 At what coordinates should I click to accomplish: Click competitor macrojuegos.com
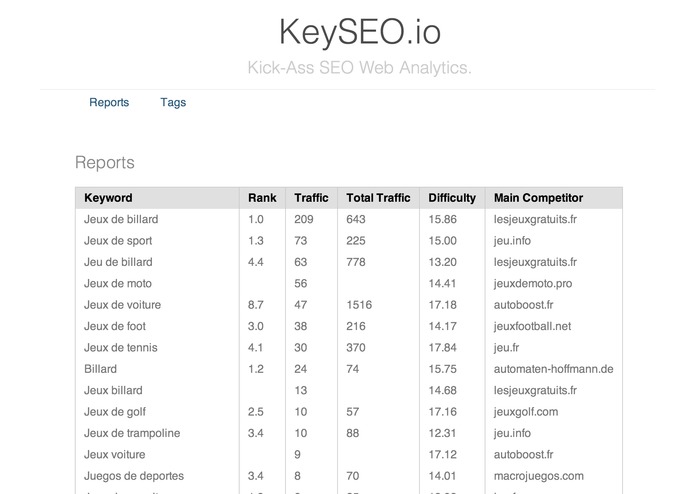(539, 476)
